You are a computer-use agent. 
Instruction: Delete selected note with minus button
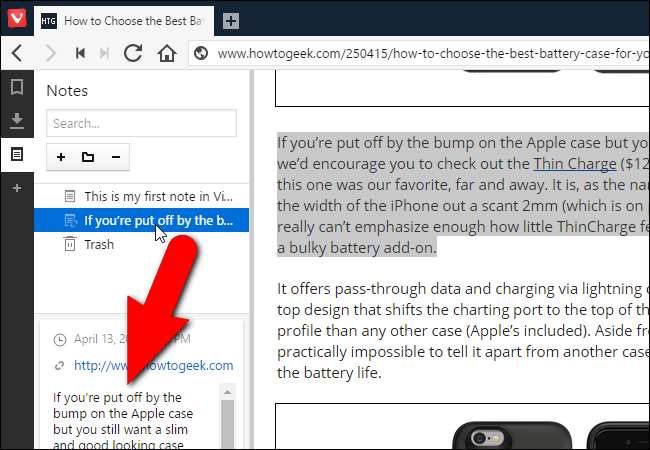[x=116, y=157]
